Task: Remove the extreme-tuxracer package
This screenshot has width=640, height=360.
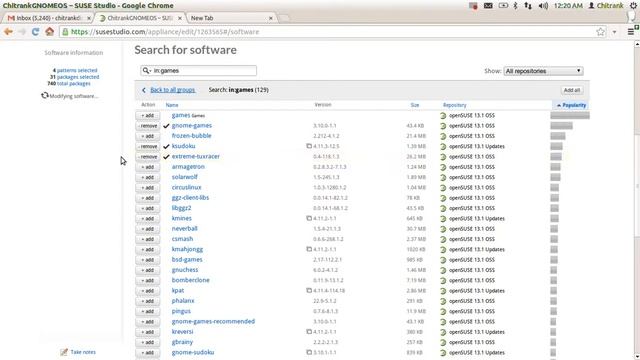Action: [147, 157]
